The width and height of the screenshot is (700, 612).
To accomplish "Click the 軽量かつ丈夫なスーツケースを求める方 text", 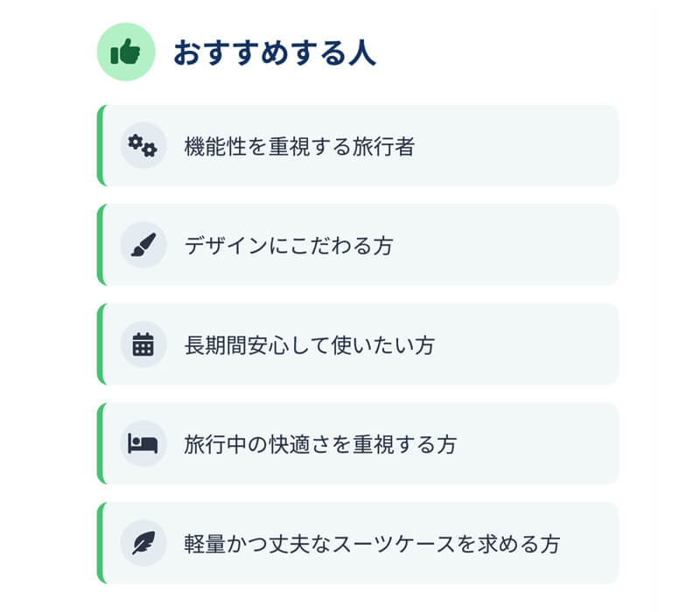I will coord(372,544).
